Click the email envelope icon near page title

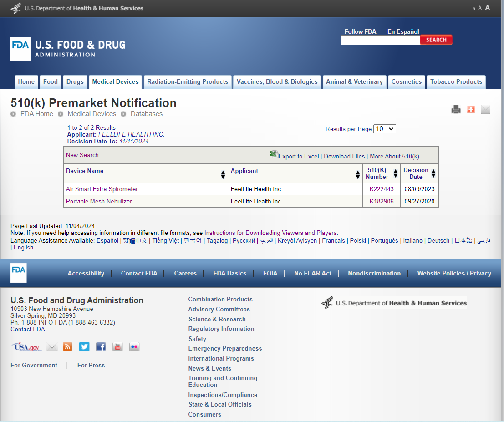pyautogui.click(x=485, y=109)
